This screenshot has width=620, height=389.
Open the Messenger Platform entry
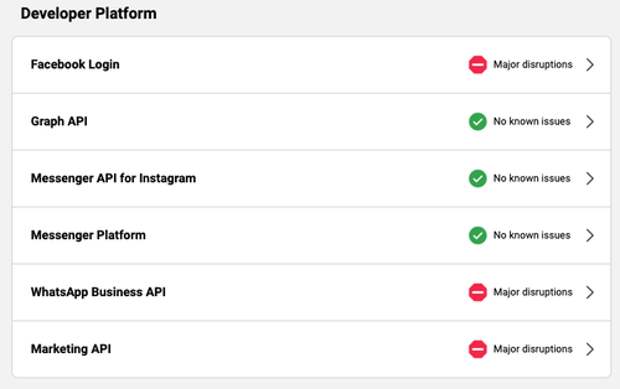pos(312,235)
